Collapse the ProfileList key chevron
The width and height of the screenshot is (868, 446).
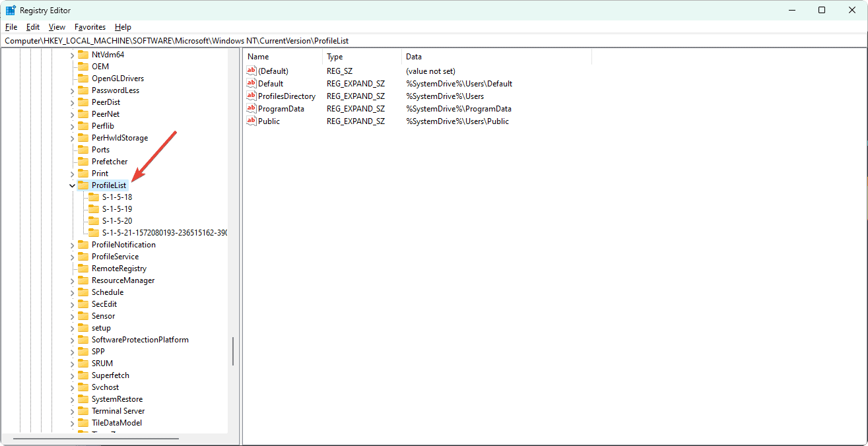point(73,186)
